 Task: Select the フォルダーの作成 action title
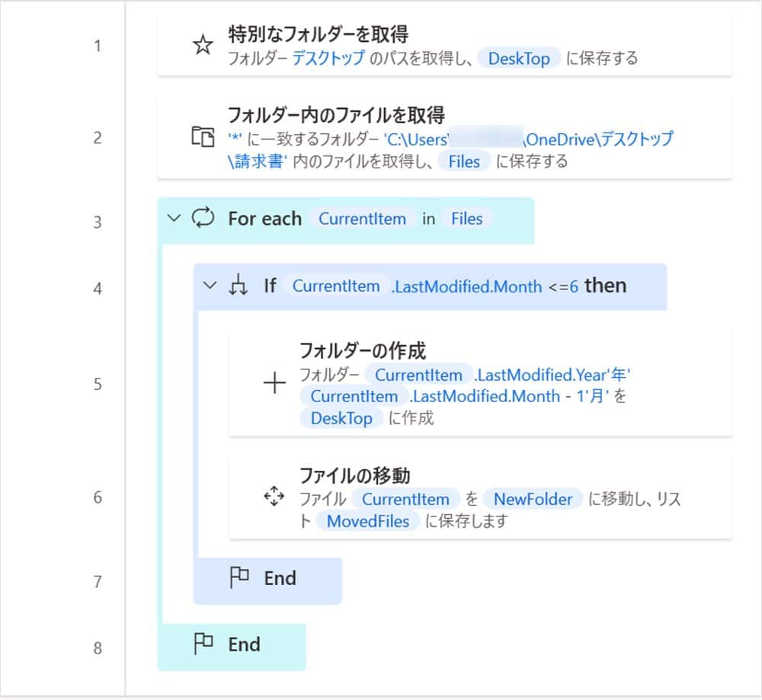coord(362,350)
